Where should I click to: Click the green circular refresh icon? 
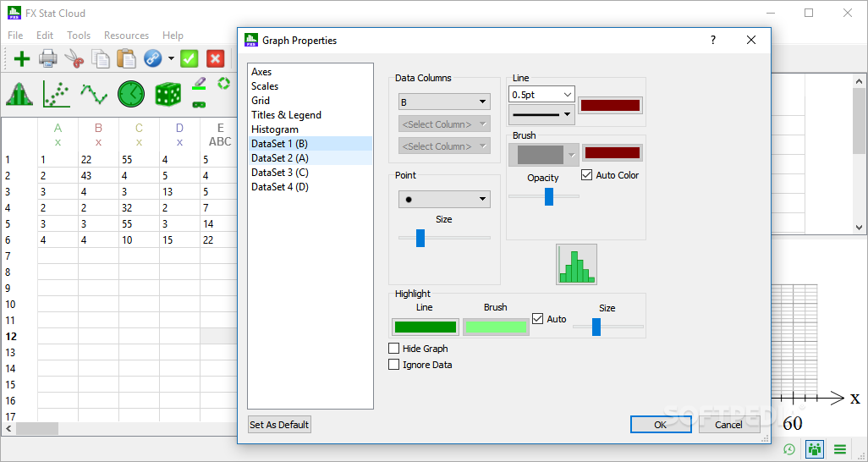point(223,83)
